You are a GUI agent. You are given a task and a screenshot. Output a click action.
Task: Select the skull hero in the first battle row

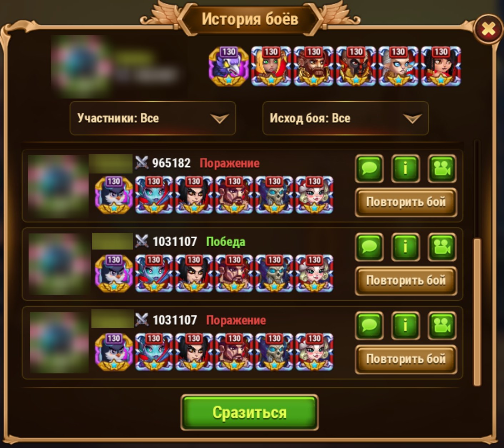[x=274, y=195]
